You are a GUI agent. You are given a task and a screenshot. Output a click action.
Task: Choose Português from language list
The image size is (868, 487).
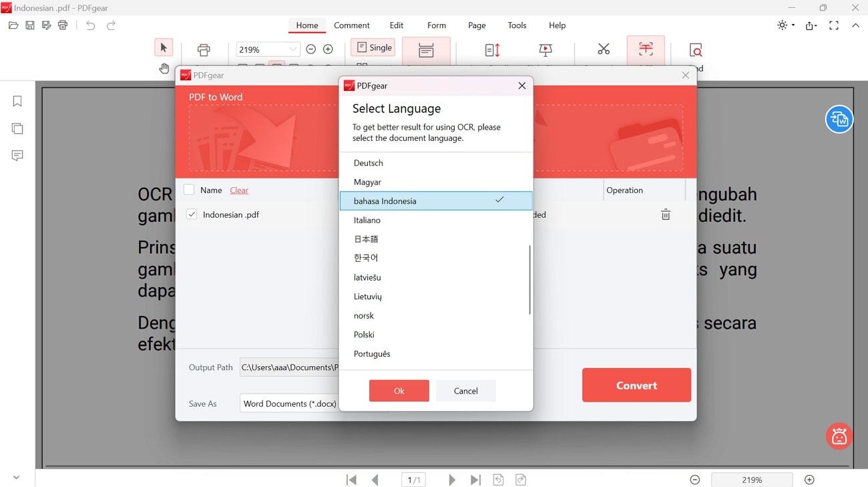pos(436,353)
